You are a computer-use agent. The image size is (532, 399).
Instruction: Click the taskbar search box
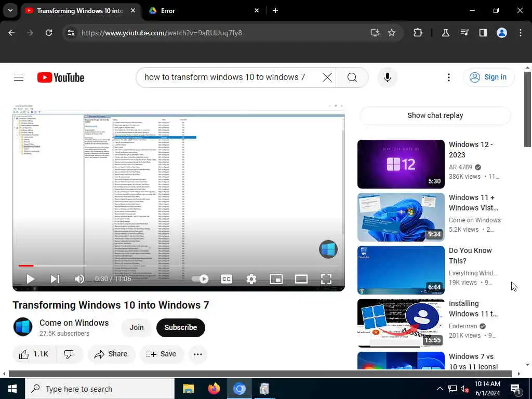point(100,389)
